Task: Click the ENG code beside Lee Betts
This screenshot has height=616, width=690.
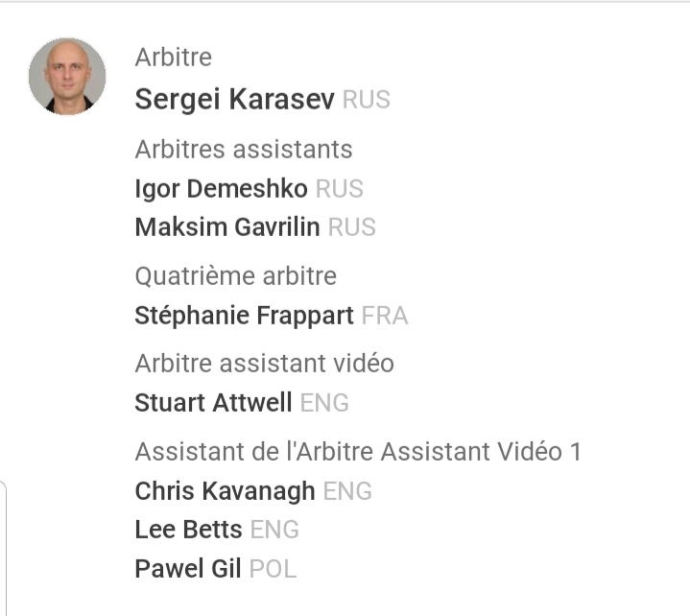Action: click(274, 530)
